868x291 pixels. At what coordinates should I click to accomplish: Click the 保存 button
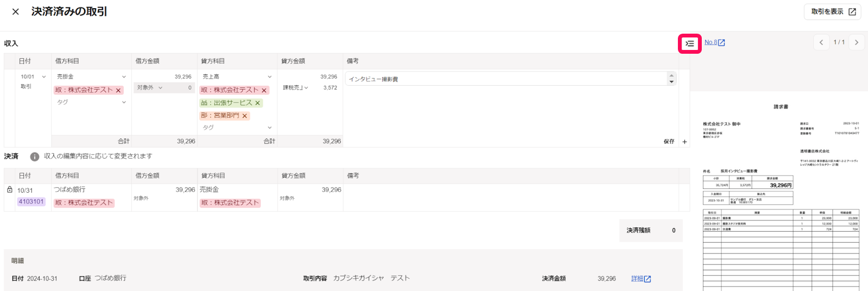coord(669,142)
